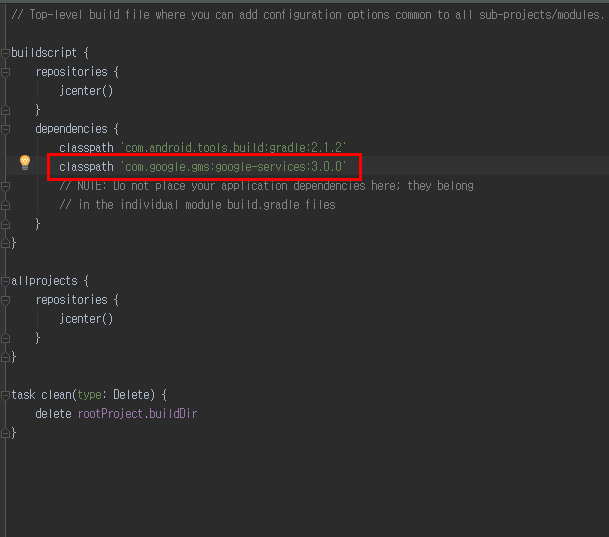Image resolution: width=609 pixels, height=537 pixels.
Task: Click the classpath keyword on google-services line
Action: point(86,167)
